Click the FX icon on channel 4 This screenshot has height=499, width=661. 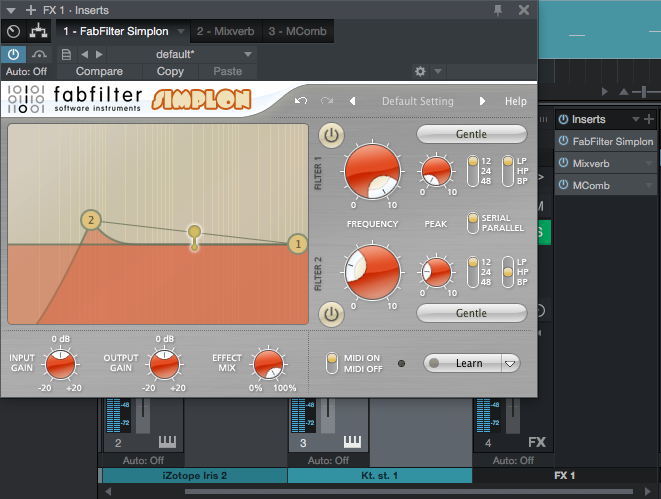click(x=537, y=442)
